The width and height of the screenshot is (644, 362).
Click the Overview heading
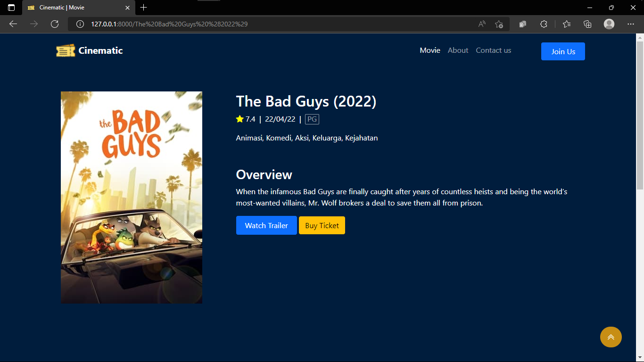[x=264, y=174]
